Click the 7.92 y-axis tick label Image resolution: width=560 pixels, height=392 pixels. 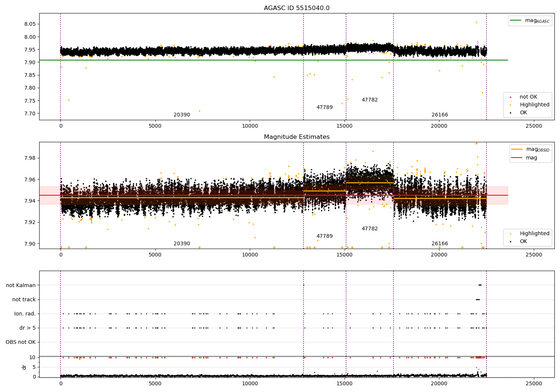pos(29,223)
